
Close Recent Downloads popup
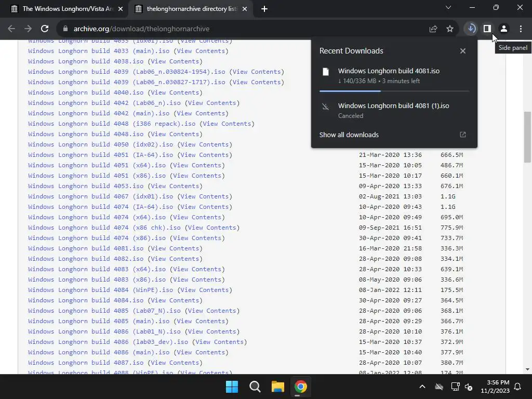tap(463, 51)
